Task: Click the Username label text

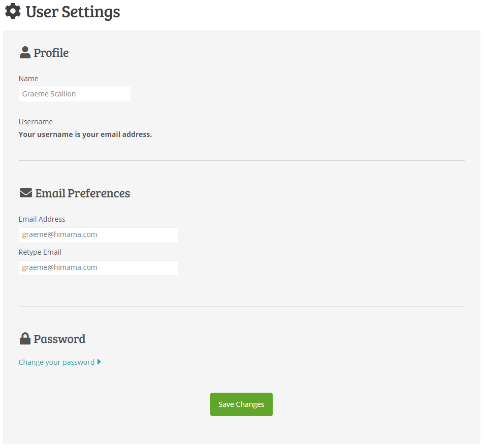Action: [x=36, y=121]
